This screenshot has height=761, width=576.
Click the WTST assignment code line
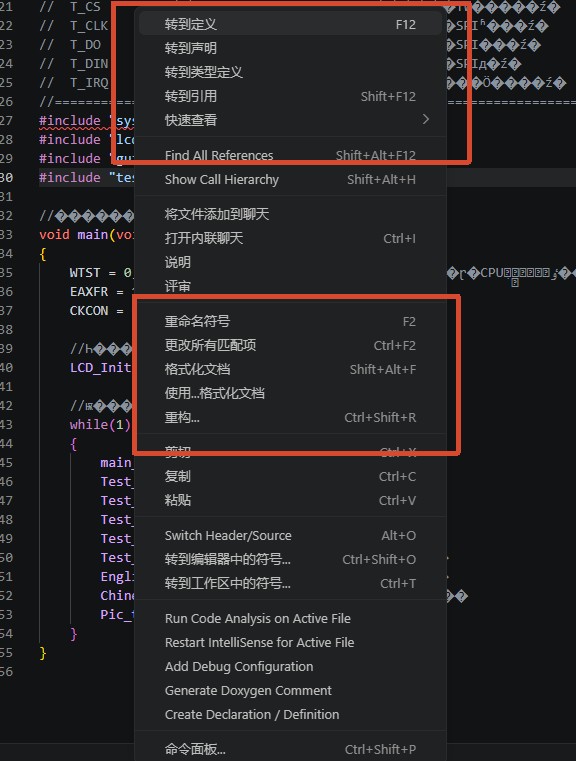[101, 272]
